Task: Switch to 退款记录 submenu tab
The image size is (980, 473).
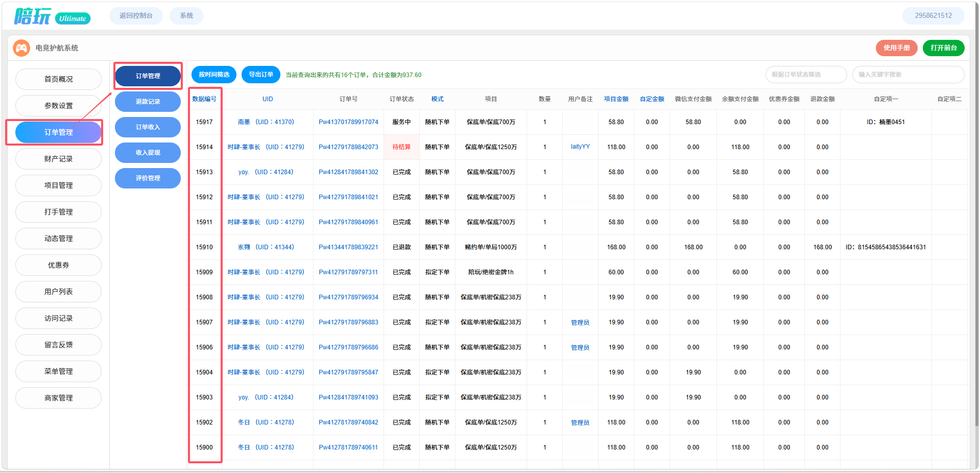Action: 148,102
